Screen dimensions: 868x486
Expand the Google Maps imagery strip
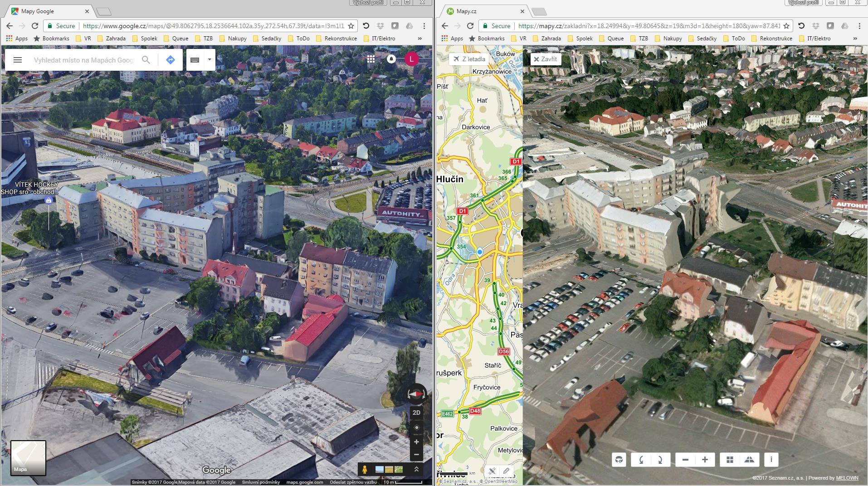(416, 470)
